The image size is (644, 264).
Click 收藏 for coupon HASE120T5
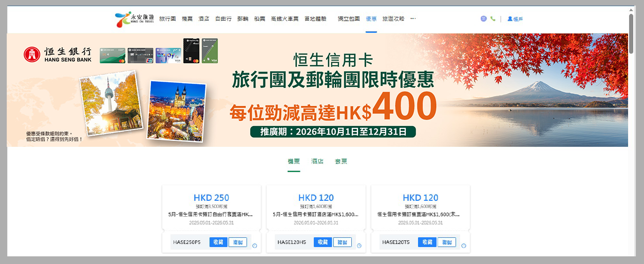click(427, 242)
